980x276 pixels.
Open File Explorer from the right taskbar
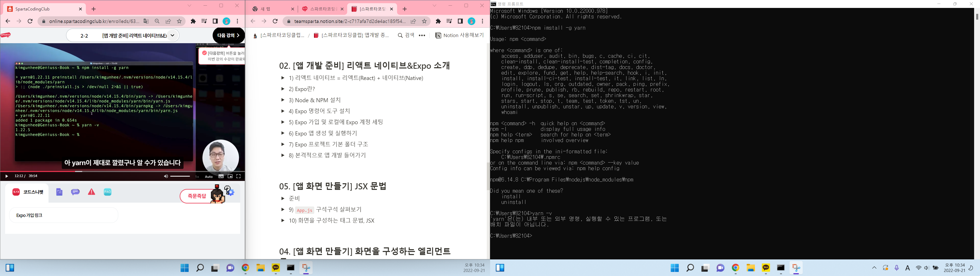click(x=751, y=268)
